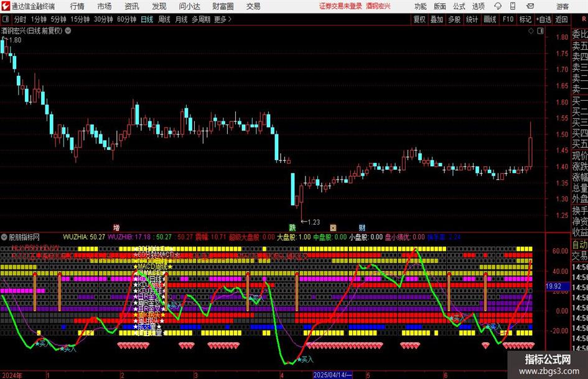Select the 月线 monthly period
The height and width of the screenshot is (379, 588).
point(182,19)
